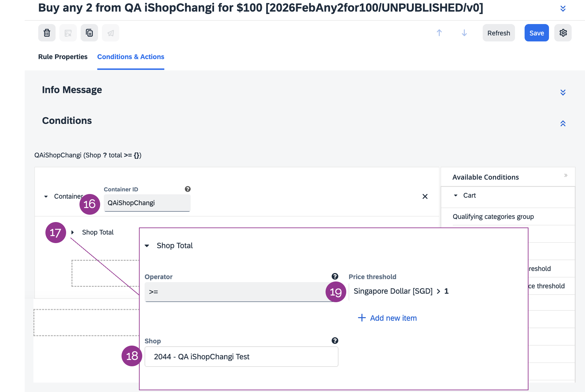Screen dimensions: 585x392
Task: Click help icon beside Shop label
Action: 335,341
